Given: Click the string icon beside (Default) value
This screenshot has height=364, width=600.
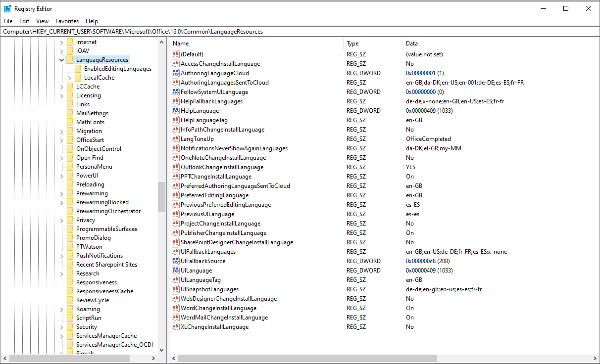Looking at the screenshot, I should (x=175, y=54).
